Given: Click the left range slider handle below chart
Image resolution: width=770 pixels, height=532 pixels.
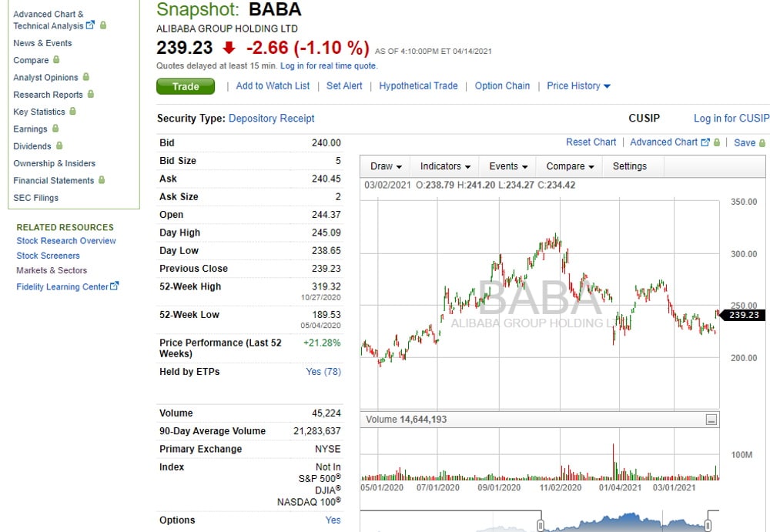Looking at the screenshot, I should click(x=541, y=525).
